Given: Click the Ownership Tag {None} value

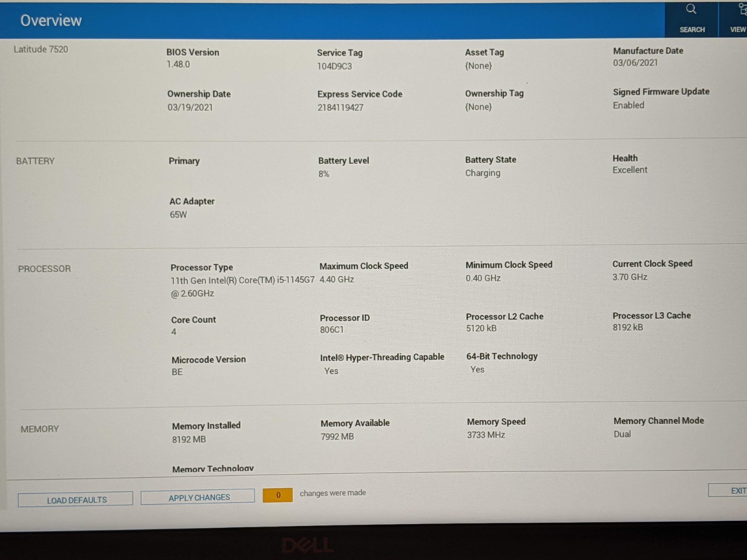Looking at the screenshot, I should (x=478, y=107).
